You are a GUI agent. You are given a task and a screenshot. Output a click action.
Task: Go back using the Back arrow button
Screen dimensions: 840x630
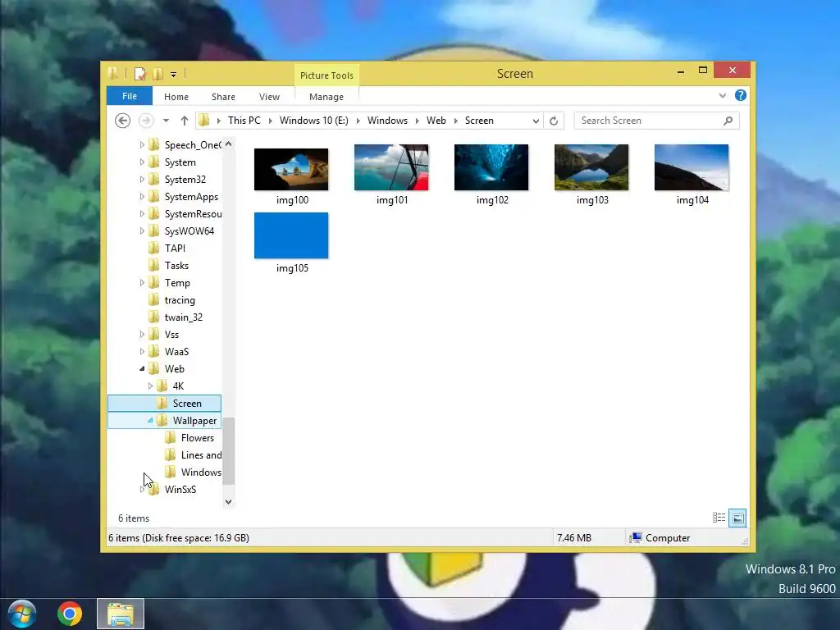pyautogui.click(x=123, y=121)
